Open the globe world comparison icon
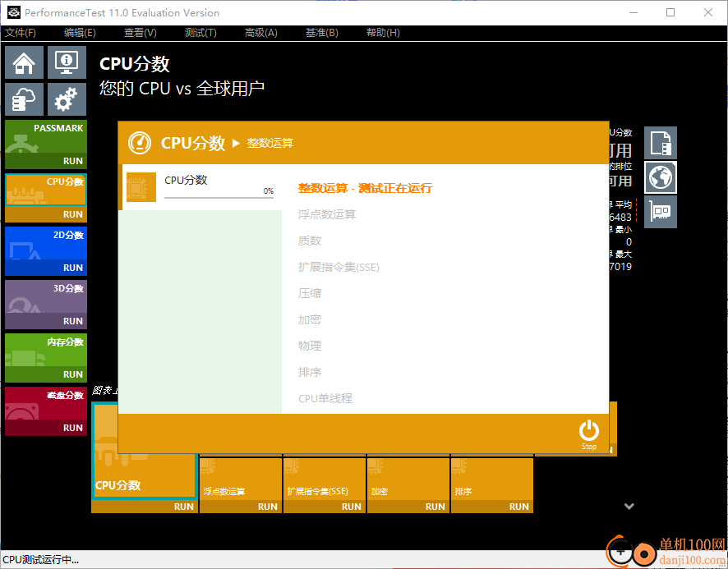This screenshot has height=569, width=728. (x=661, y=177)
